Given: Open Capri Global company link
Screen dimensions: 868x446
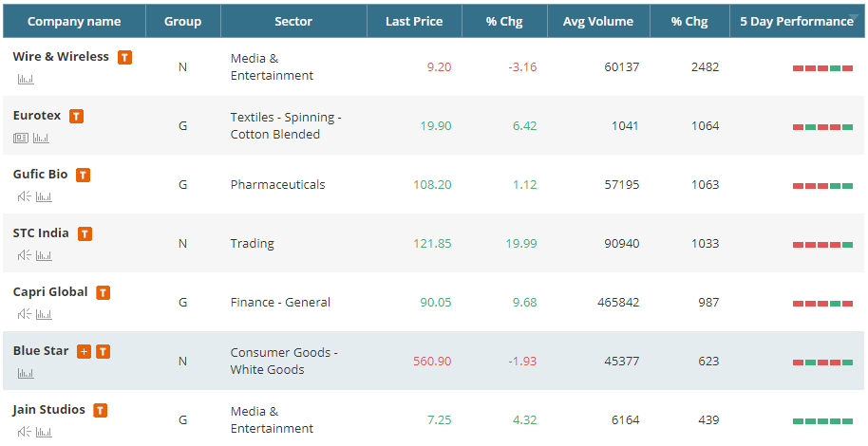Looking at the screenshot, I should tap(50, 292).
